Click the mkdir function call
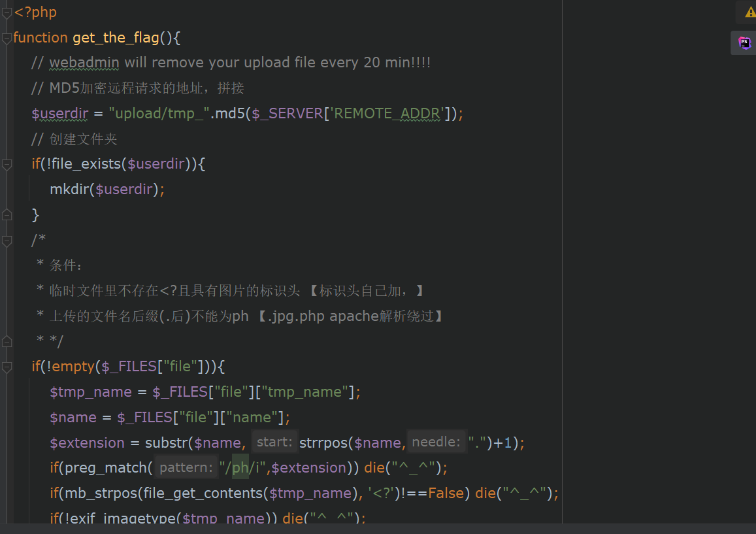The height and width of the screenshot is (534, 756). (69, 190)
